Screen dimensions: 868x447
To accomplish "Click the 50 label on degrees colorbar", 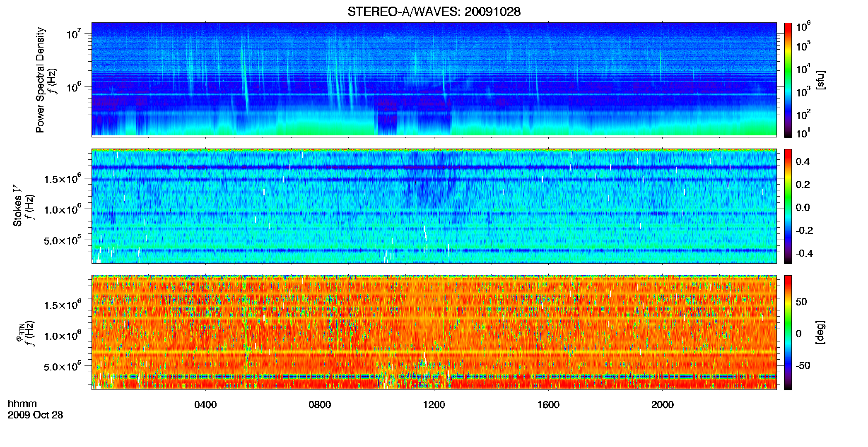I will click(801, 302).
